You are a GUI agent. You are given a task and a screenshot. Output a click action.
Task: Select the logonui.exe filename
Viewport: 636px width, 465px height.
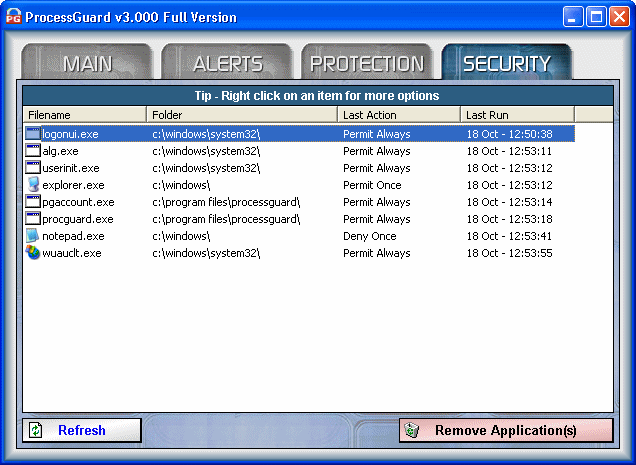[71, 134]
